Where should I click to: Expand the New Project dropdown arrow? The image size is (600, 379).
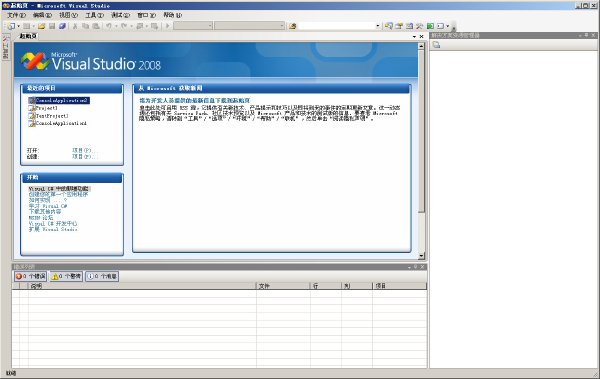pyautogui.click(x=18, y=26)
